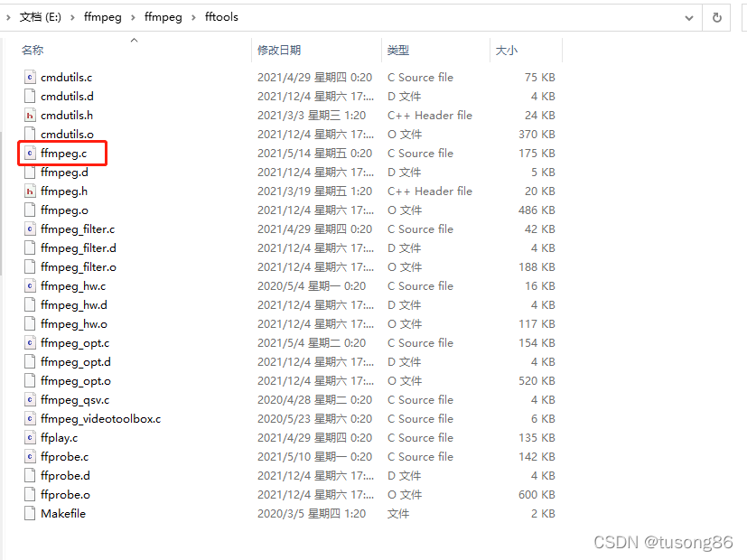
Task: Navigate to second ffmpeg breadcrumb folder
Action: coord(163,17)
